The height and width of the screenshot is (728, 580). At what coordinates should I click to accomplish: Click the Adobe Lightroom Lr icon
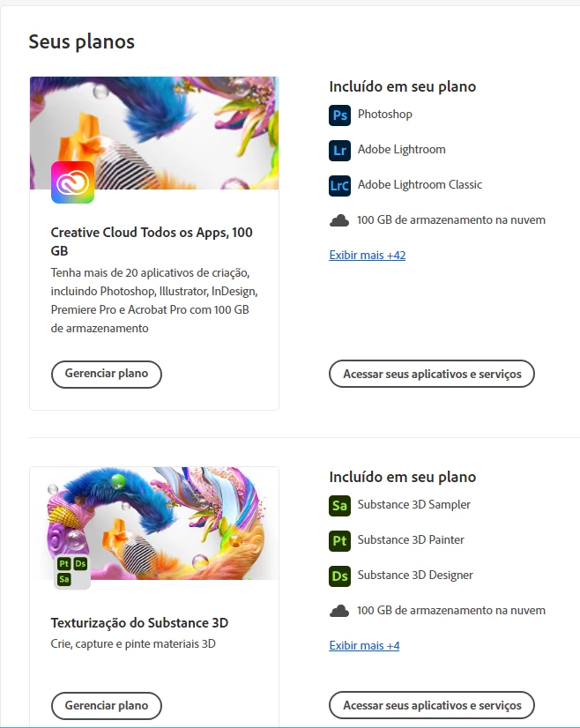pyautogui.click(x=339, y=151)
